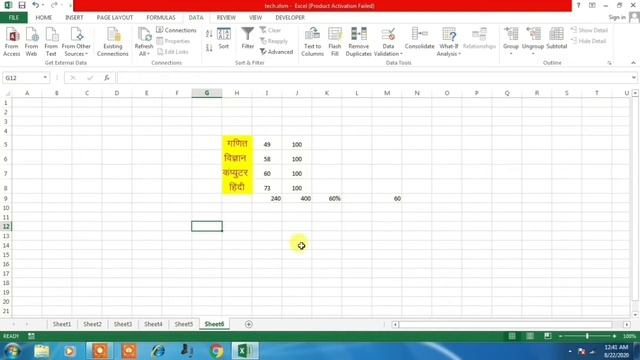Open workbook Connections
The width and height of the screenshot is (640, 360).
176,30
